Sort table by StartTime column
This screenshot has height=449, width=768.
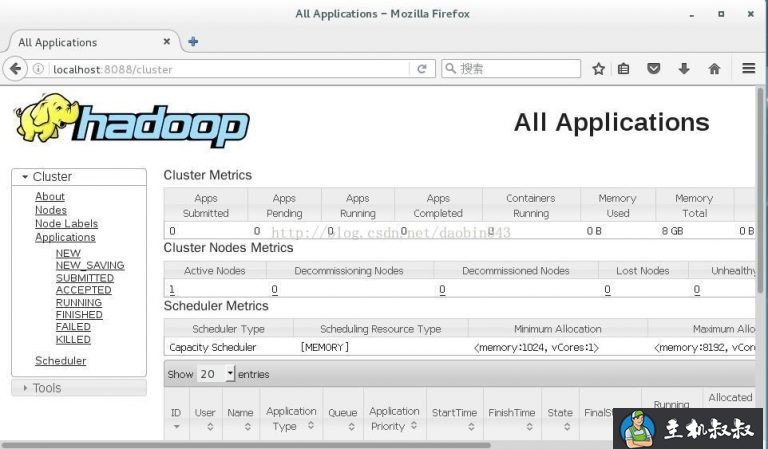pyautogui.click(x=454, y=419)
